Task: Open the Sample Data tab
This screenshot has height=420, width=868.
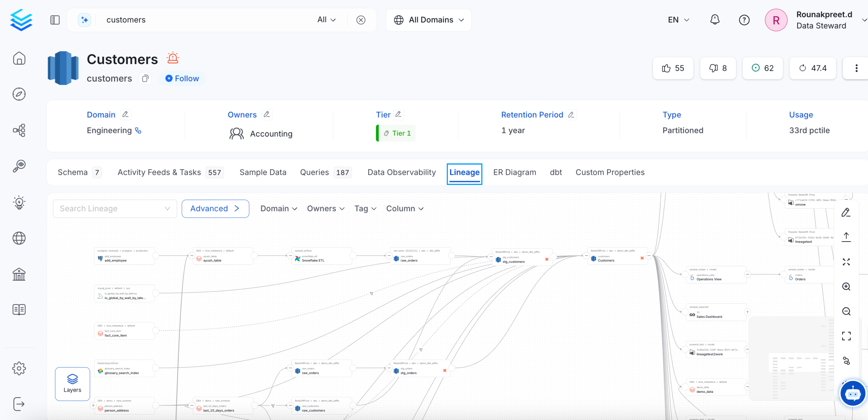Action: tap(263, 172)
